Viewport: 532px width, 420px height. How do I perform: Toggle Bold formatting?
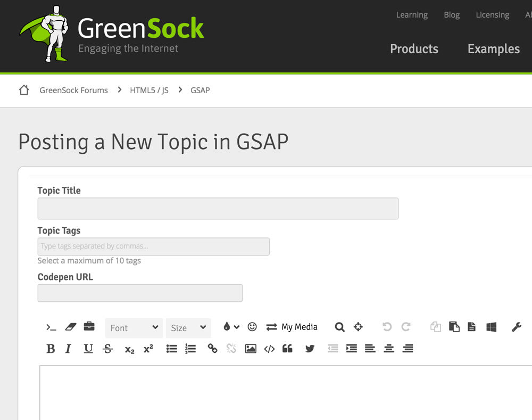(x=51, y=349)
